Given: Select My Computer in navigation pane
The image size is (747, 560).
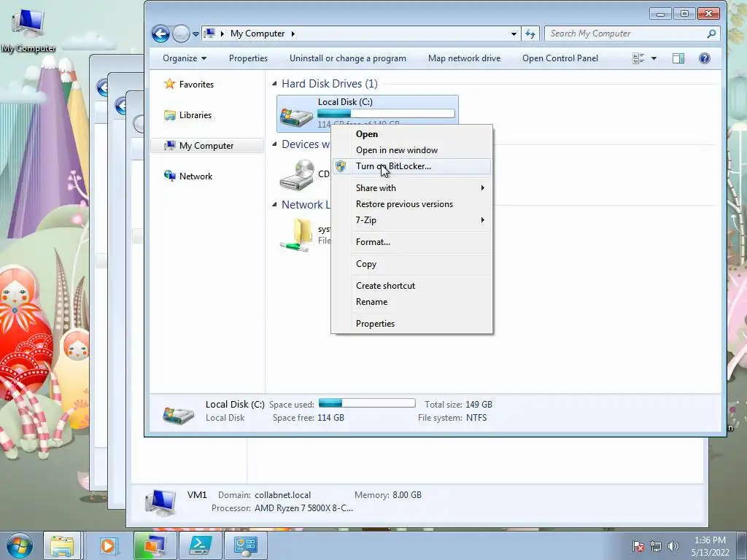Looking at the screenshot, I should (206, 146).
